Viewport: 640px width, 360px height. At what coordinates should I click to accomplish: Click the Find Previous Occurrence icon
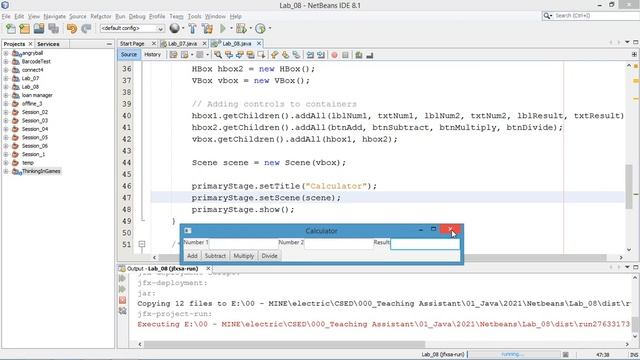(x=229, y=55)
